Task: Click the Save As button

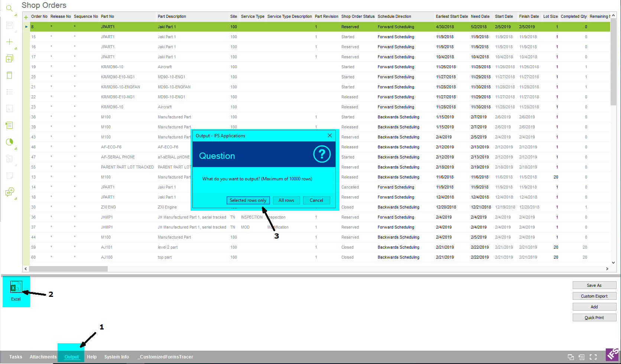Action: pos(594,285)
